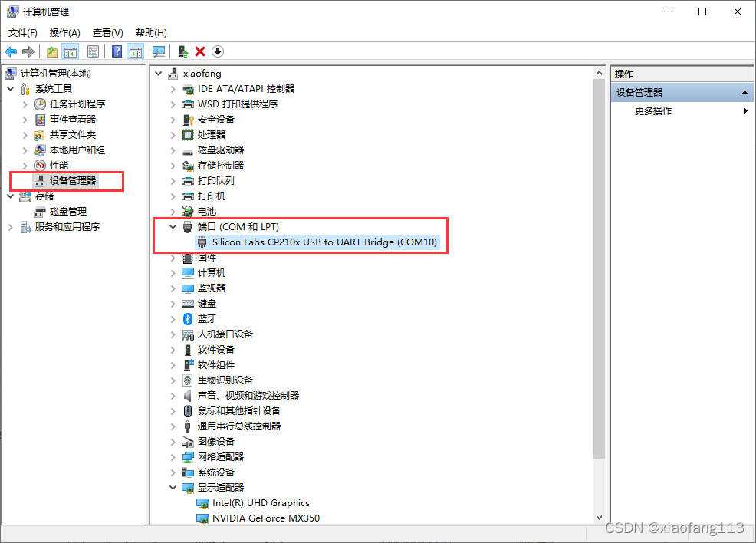Open the 查看(V) menu
The width and height of the screenshot is (756, 543).
coord(108,33)
